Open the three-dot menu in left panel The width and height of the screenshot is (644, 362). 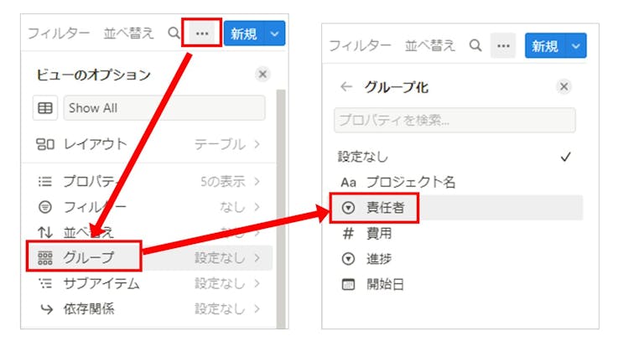pyautogui.click(x=201, y=33)
